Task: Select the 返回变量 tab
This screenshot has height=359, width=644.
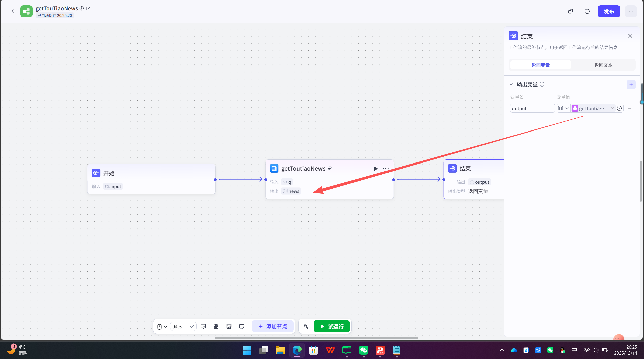Action: 541,65
